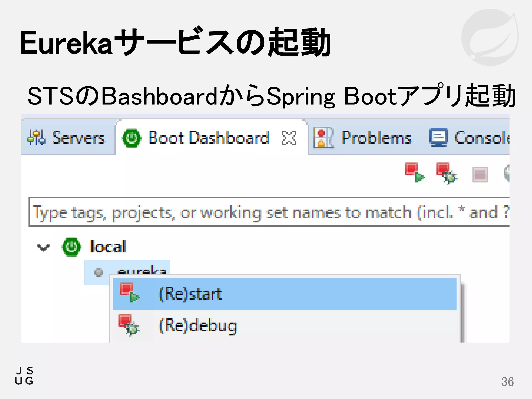Collapse the local node chevron
Viewport: 532px width, 399px height.
point(43,247)
